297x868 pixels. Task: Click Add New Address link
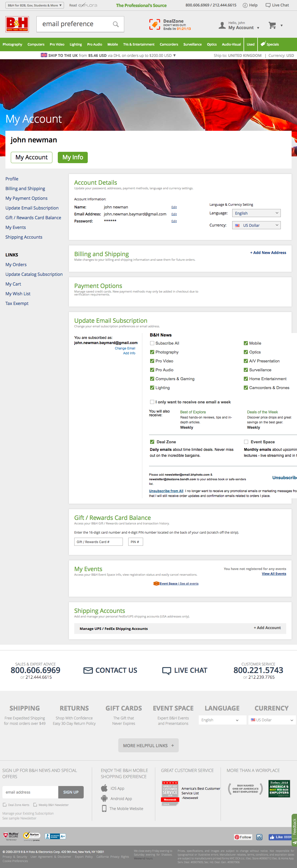[x=268, y=253]
